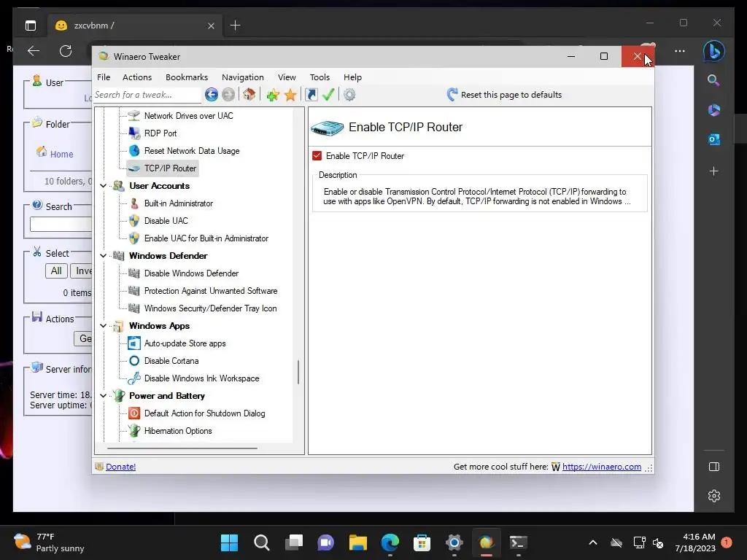This screenshot has width=747, height=560.
Task: Open the Help menu
Action: [x=352, y=77]
